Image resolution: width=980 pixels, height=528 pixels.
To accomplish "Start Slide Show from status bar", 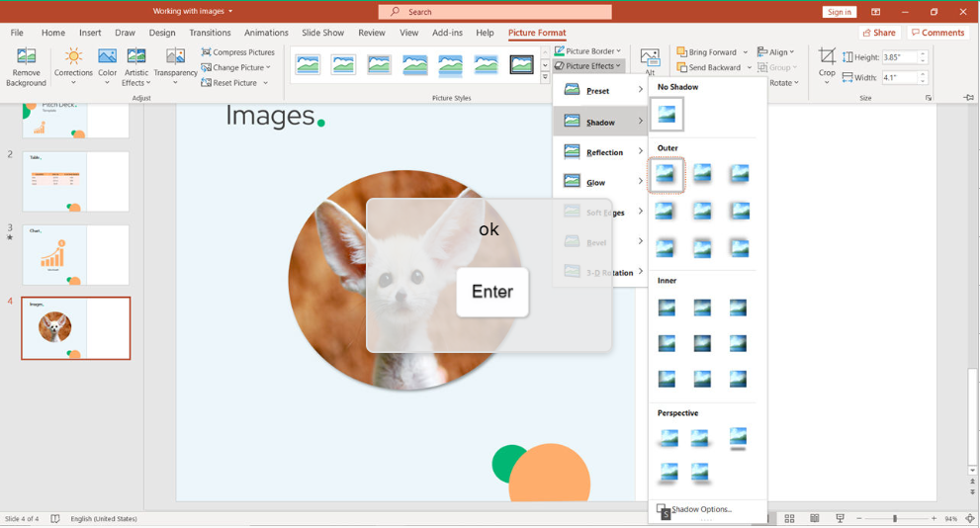I will [x=840, y=519].
